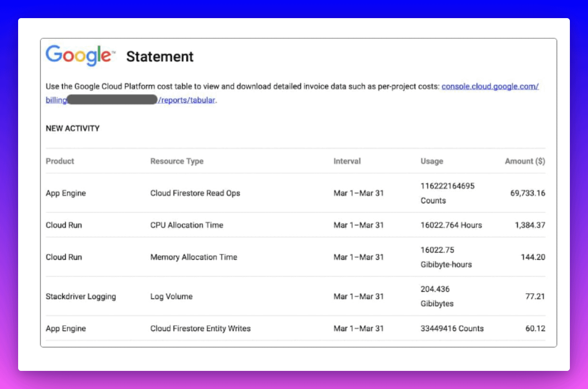Click the Resource Type column header
588x389 pixels.
[177, 161]
